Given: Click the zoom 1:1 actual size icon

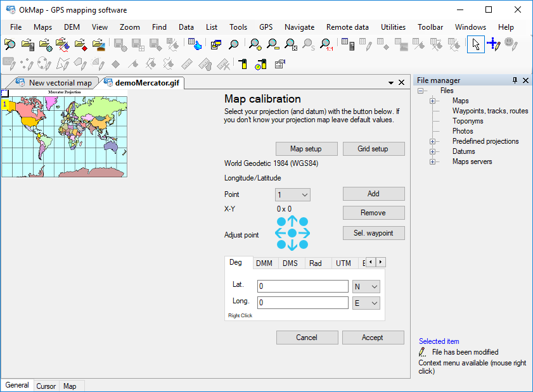Looking at the screenshot, I should [x=326, y=44].
